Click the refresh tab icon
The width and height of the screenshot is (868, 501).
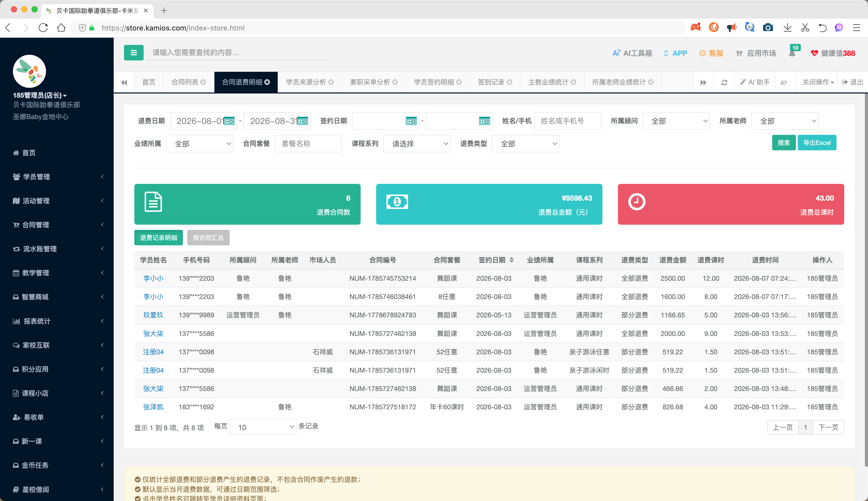pos(724,83)
